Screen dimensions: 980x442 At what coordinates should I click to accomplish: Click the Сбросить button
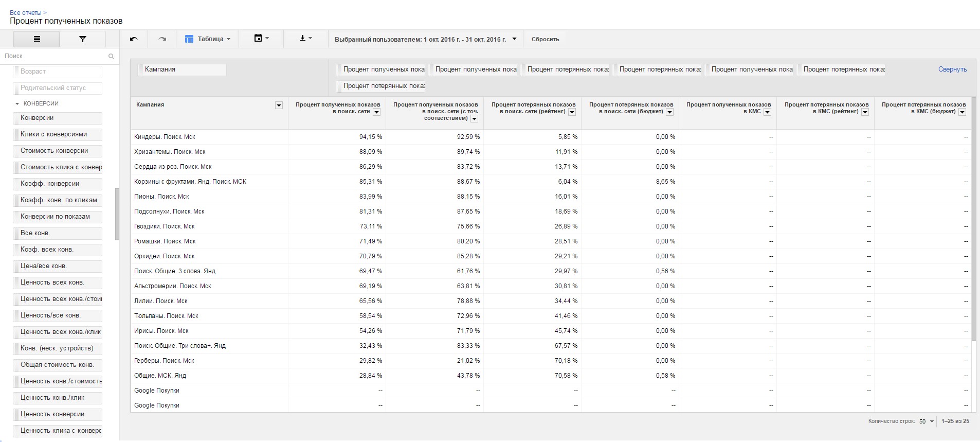pos(545,39)
